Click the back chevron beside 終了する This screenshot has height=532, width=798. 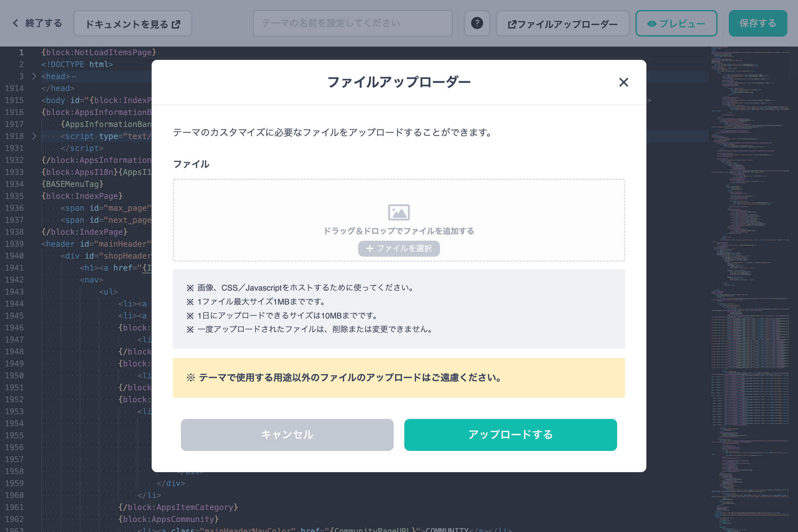[15, 23]
